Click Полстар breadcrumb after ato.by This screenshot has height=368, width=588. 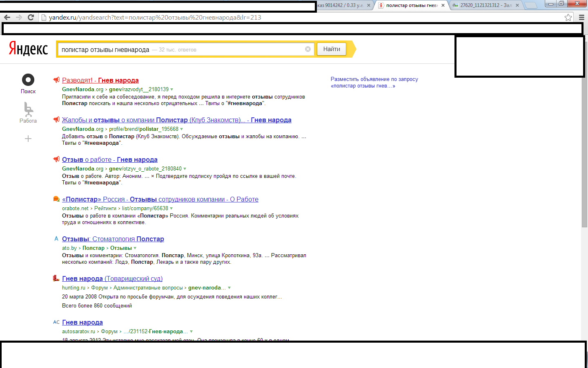tap(94, 248)
